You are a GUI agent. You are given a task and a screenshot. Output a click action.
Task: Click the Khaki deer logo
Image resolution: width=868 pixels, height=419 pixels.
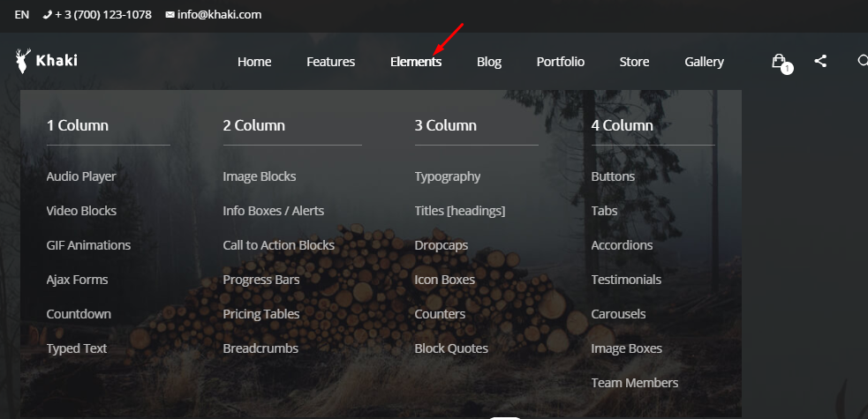click(x=47, y=61)
